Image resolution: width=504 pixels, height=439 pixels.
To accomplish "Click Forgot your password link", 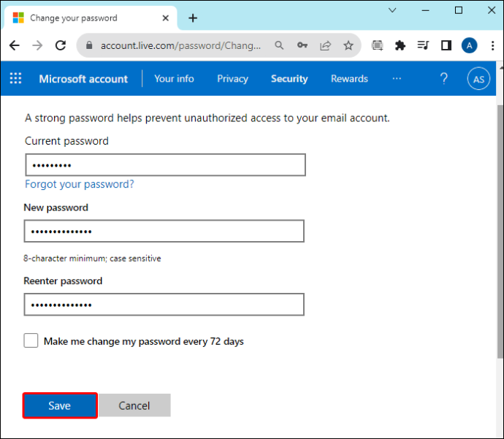I will pos(80,184).
